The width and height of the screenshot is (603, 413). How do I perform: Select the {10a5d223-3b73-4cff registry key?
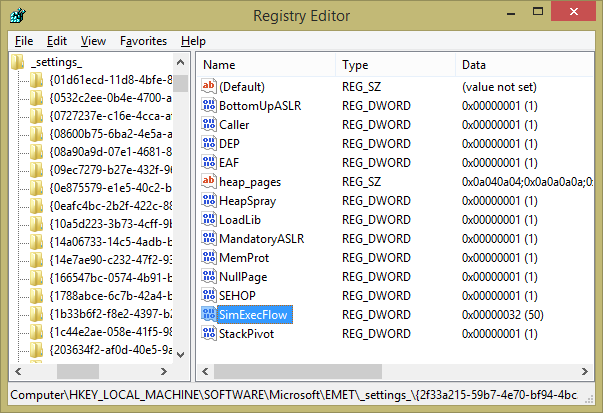click(x=110, y=224)
